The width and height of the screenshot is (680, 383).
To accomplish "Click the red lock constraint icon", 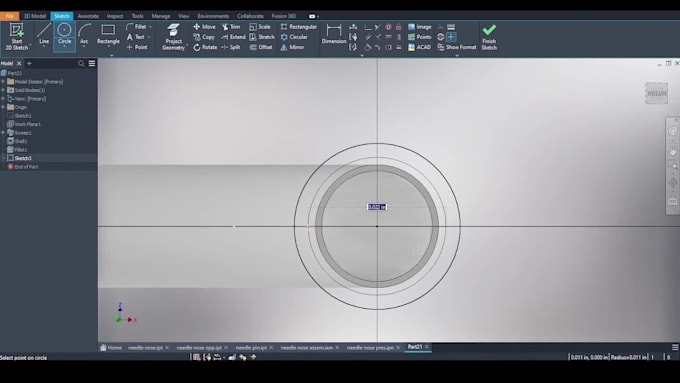I will pos(399,27).
